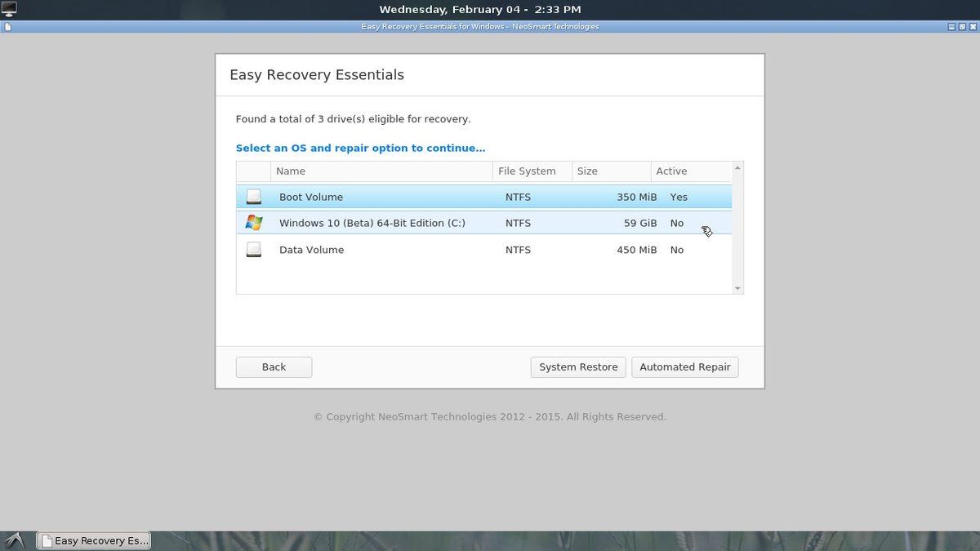Click the drive list scrollbar down arrow

(737, 288)
